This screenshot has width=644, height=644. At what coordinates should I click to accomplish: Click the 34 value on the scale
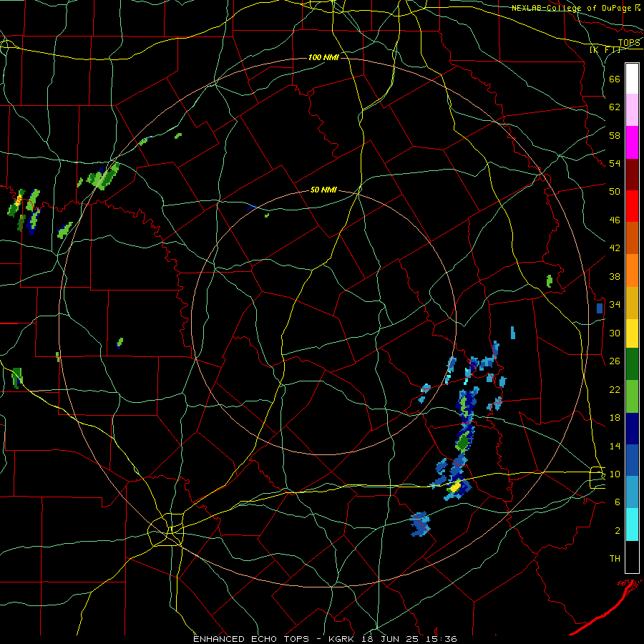coord(615,305)
